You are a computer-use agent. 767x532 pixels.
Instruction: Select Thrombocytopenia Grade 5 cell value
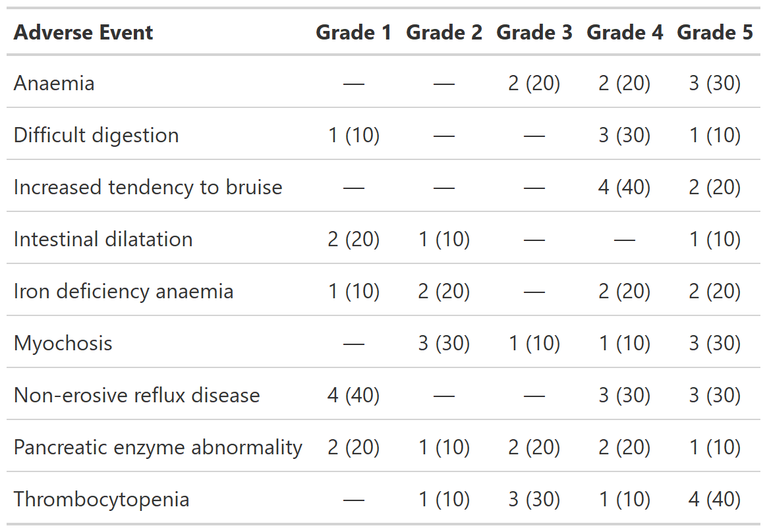coord(715,499)
